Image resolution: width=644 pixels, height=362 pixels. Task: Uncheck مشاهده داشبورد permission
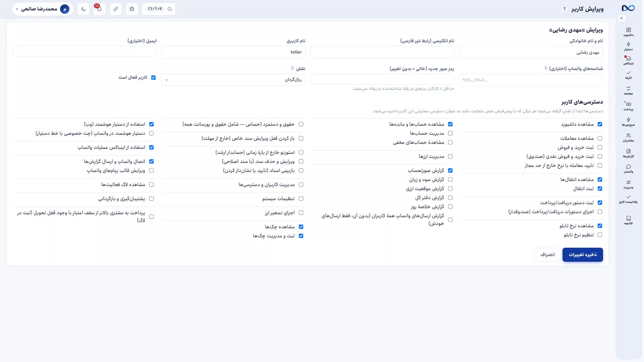click(x=600, y=124)
